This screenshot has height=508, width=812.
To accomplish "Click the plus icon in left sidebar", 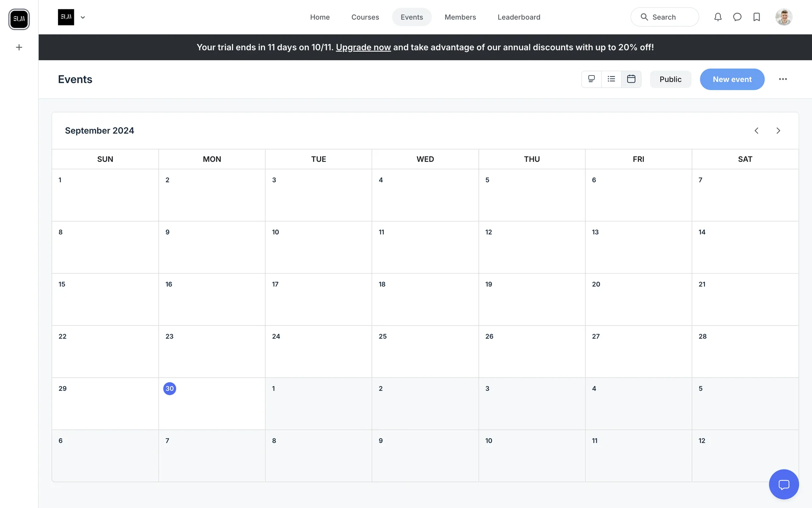I will click(19, 47).
